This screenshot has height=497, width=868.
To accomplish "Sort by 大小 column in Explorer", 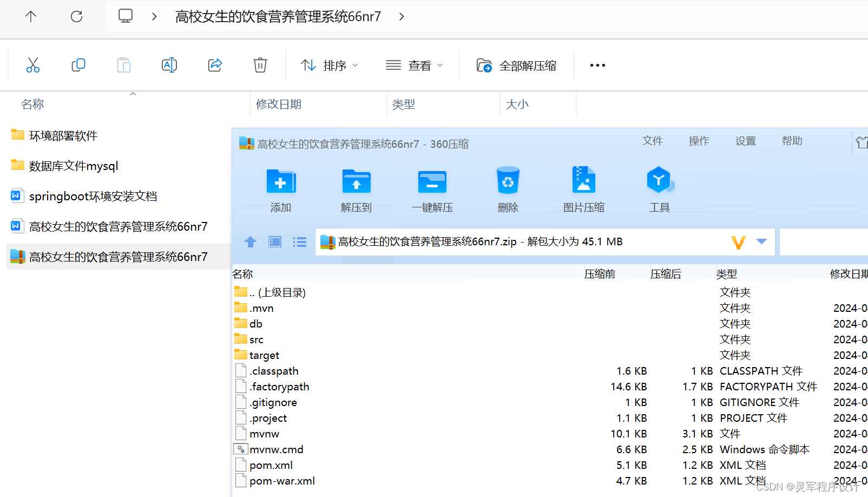I will (517, 104).
